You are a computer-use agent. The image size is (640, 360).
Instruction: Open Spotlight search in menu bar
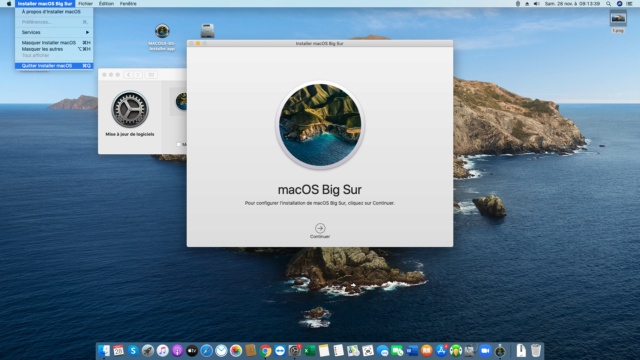608,4
